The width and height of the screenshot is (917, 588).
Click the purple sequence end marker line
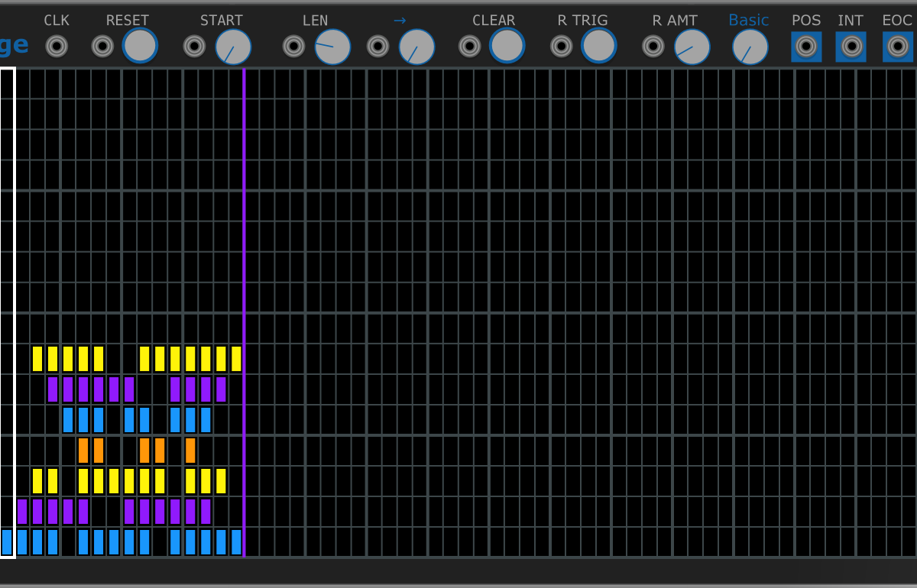[244, 305]
